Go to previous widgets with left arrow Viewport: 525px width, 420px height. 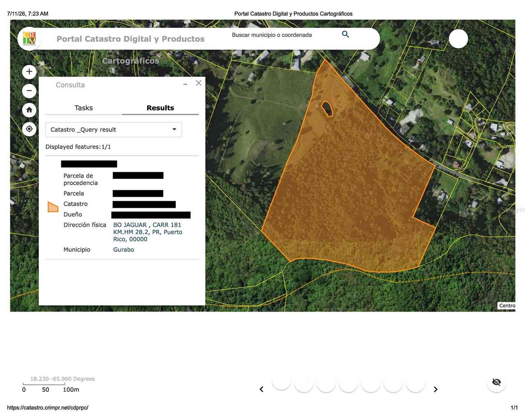[x=261, y=389]
